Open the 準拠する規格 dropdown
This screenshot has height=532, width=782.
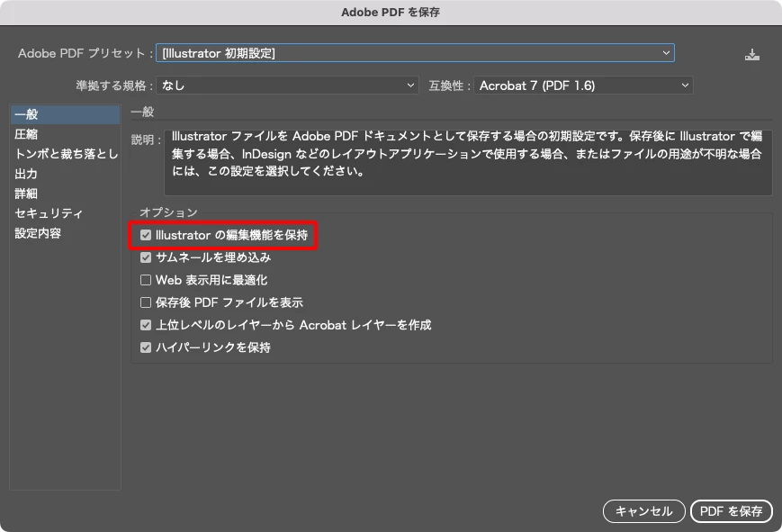tap(287, 86)
